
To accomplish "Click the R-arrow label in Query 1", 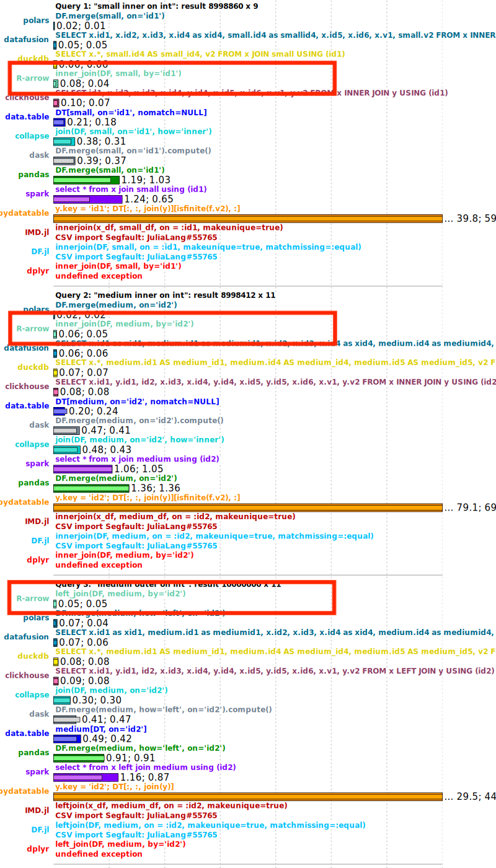I will 32,78.
